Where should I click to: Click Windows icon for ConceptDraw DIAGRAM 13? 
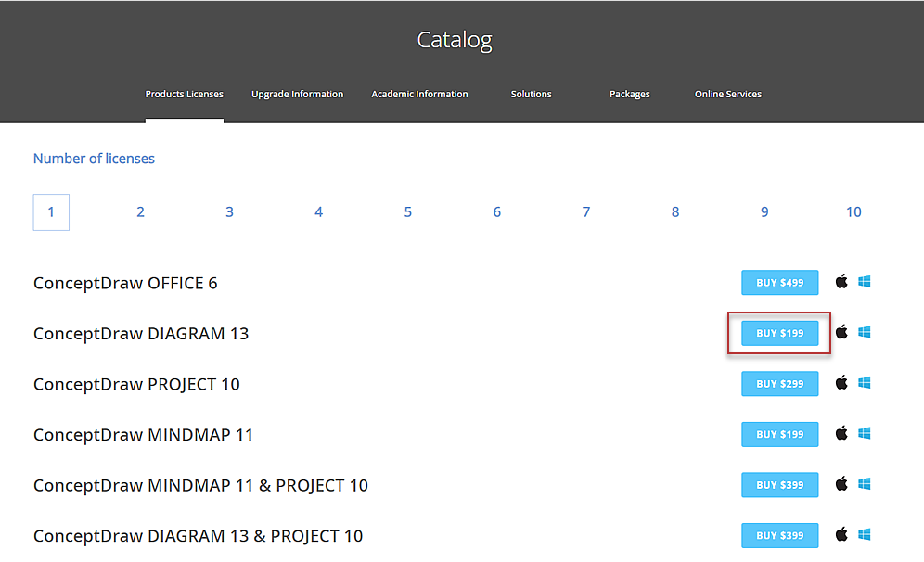[x=864, y=331]
